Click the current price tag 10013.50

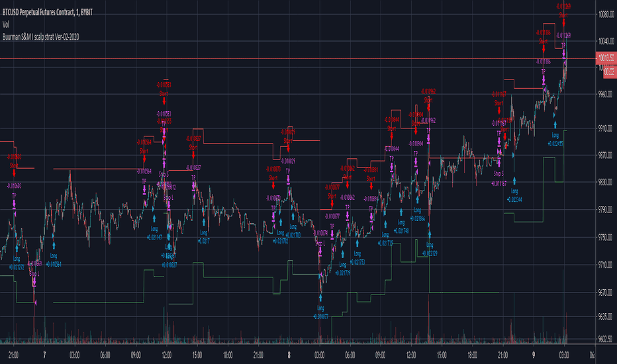click(x=606, y=58)
